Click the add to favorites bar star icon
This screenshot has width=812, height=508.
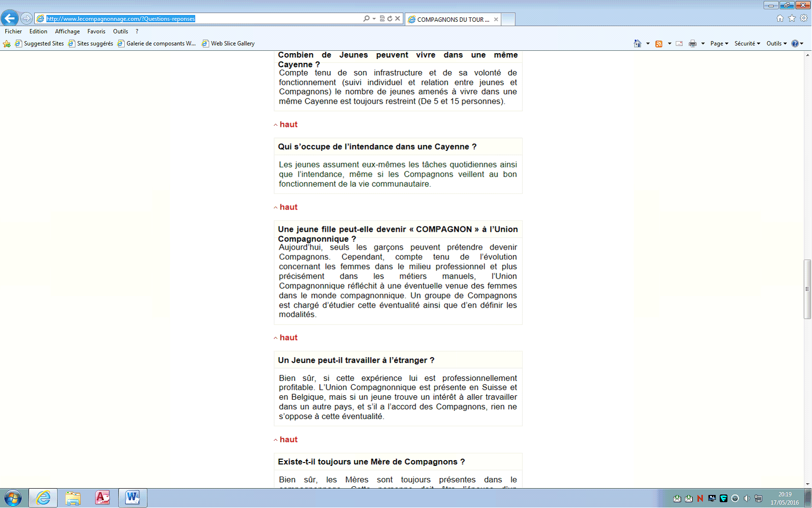(7, 44)
